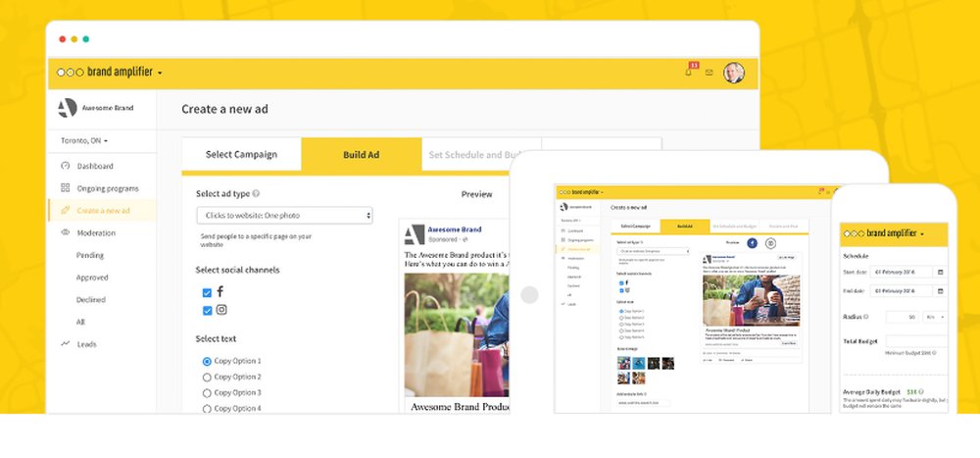The width and height of the screenshot is (980, 458).
Task: Click the Instagram preview round button on tablet
Action: click(x=770, y=243)
